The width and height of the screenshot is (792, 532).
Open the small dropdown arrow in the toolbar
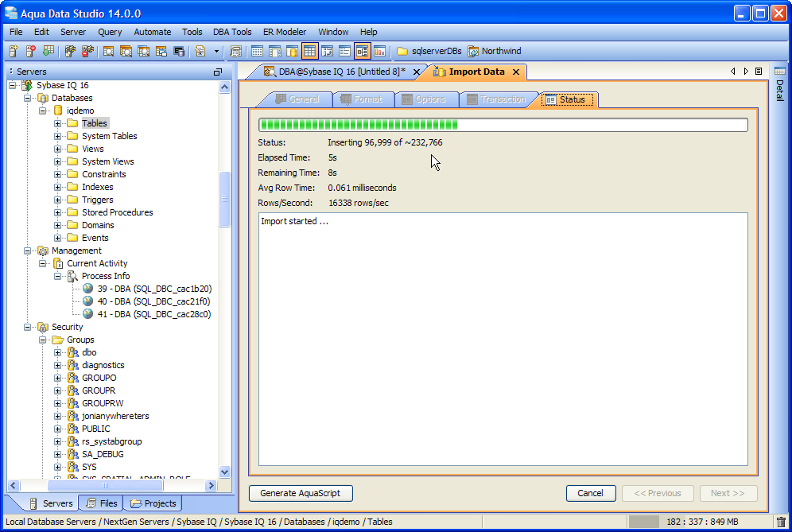[x=217, y=51]
